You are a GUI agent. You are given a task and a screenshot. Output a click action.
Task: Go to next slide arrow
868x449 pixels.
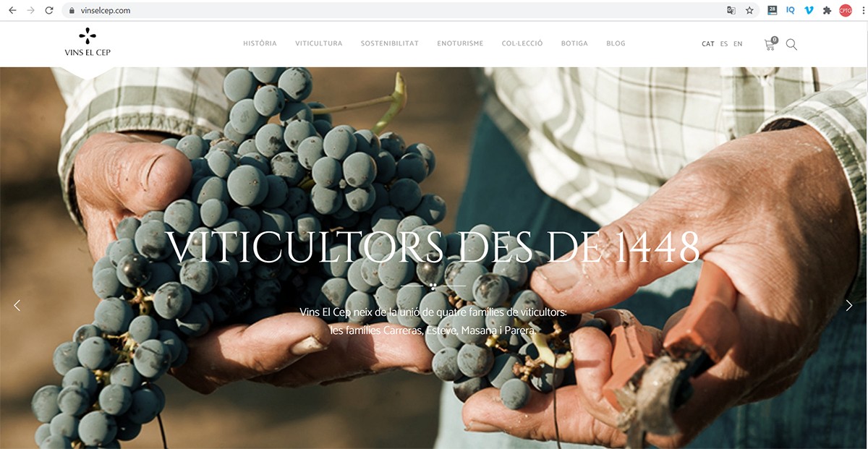[849, 306]
